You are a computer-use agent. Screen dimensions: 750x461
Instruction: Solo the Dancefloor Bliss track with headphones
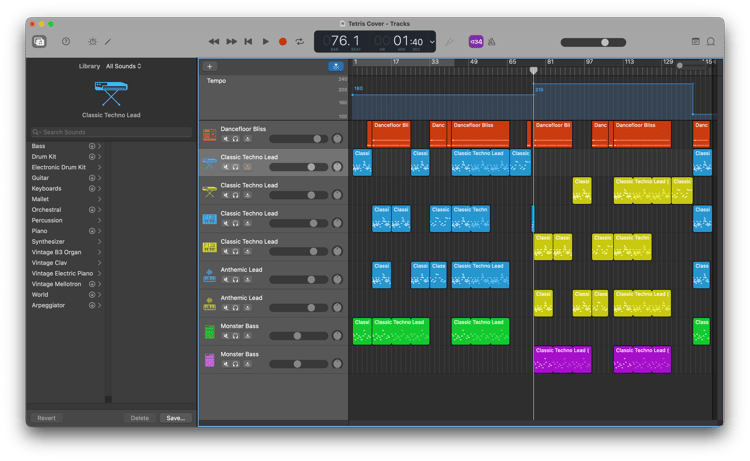(x=236, y=139)
